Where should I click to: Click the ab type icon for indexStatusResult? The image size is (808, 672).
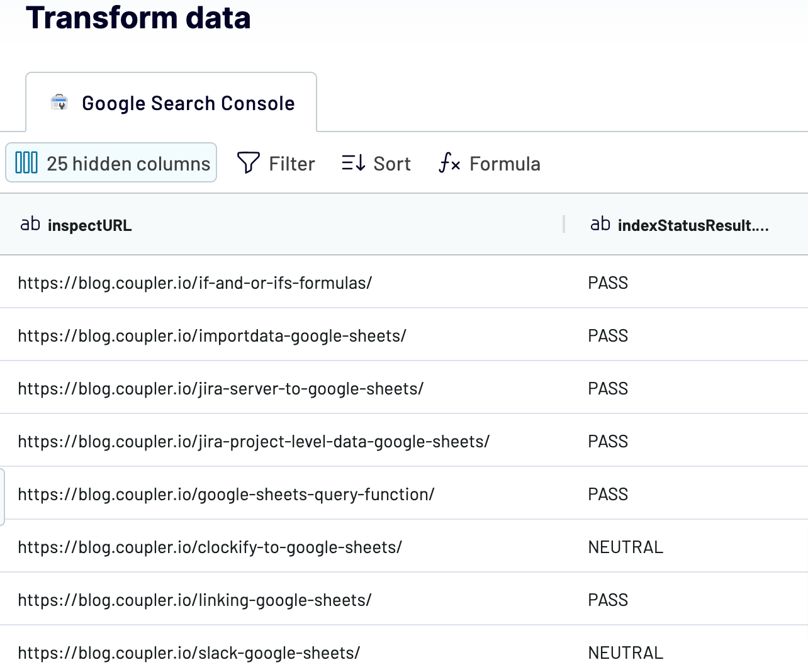pyautogui.click(x=600, y=224)
